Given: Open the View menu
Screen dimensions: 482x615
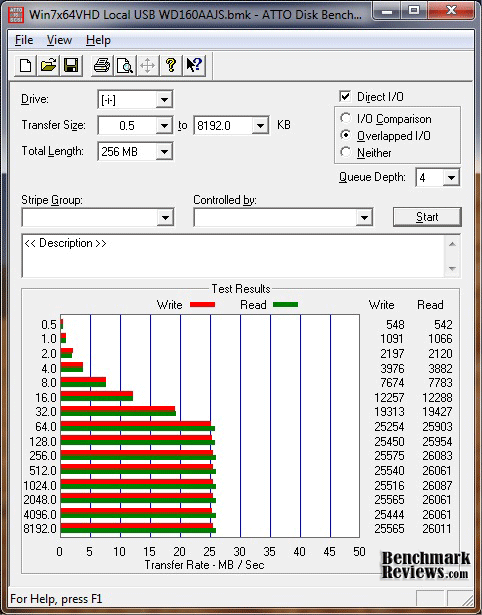Looking at the screenshot, I should (x=59, y=40).
